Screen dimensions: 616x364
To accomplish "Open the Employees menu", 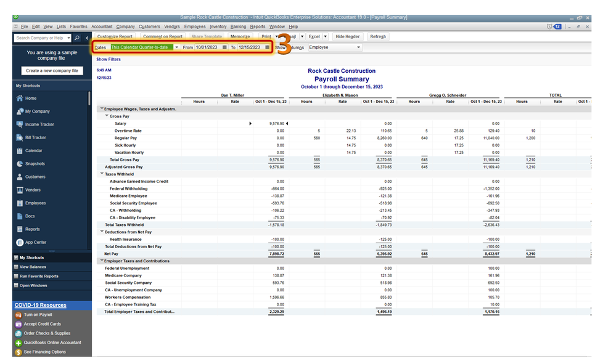I will [195, 26].
